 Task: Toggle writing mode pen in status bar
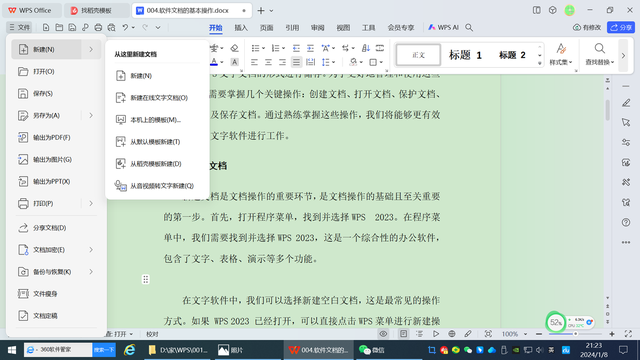click(x=468, y=334)
